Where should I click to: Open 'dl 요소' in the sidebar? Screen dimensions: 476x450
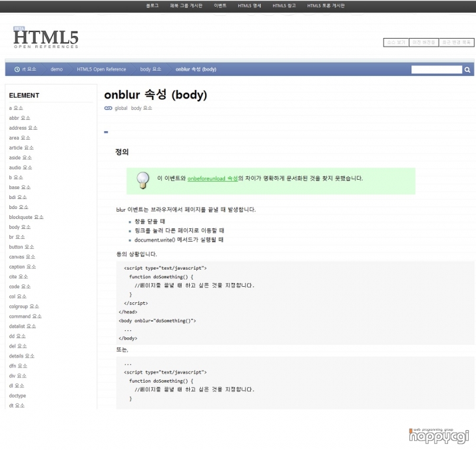(x=17, y=385)
